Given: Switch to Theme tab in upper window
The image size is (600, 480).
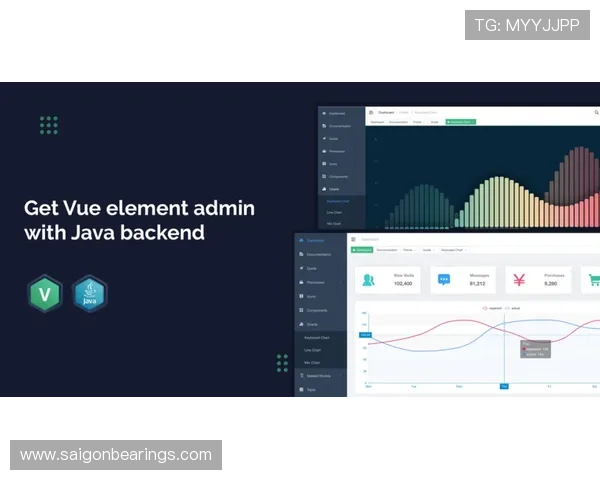Looking at the screenshot, I should click(418, 122).
